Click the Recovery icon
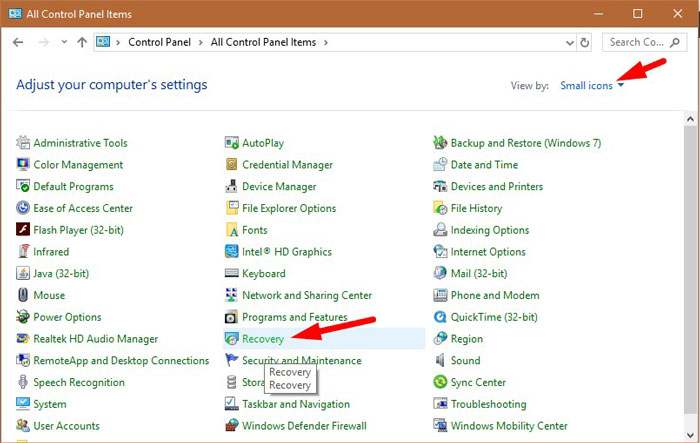Screen dimensions: 700x443 231,339
